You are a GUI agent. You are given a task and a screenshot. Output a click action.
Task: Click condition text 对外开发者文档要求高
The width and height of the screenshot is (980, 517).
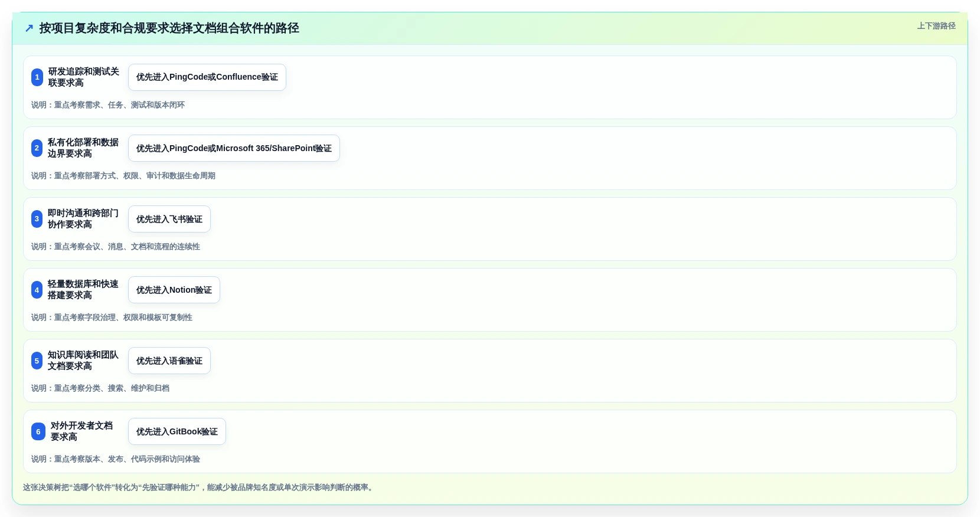coord(81,431)
